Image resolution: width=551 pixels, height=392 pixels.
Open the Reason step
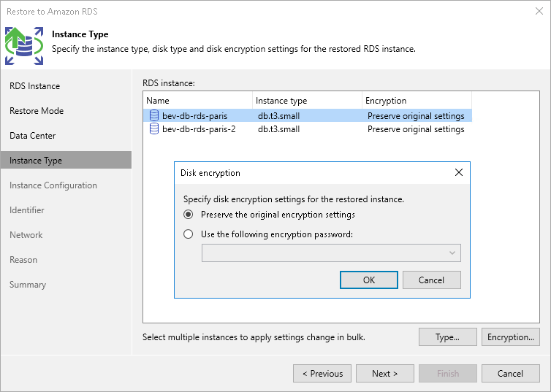(x=23, y=260)
